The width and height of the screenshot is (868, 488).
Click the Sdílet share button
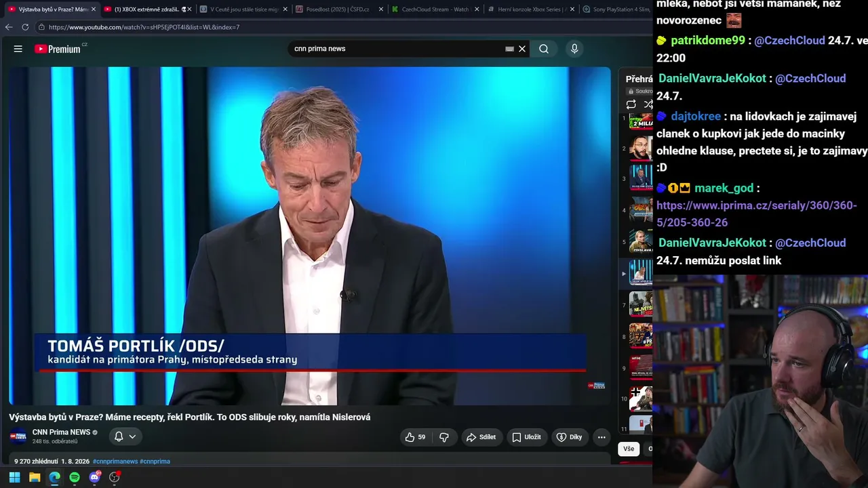pos(481,437)
